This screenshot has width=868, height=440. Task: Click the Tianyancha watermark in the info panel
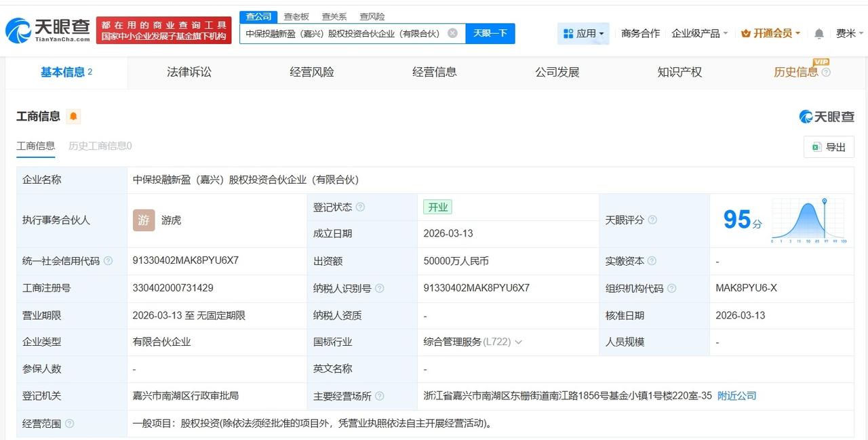pos(827,116)
